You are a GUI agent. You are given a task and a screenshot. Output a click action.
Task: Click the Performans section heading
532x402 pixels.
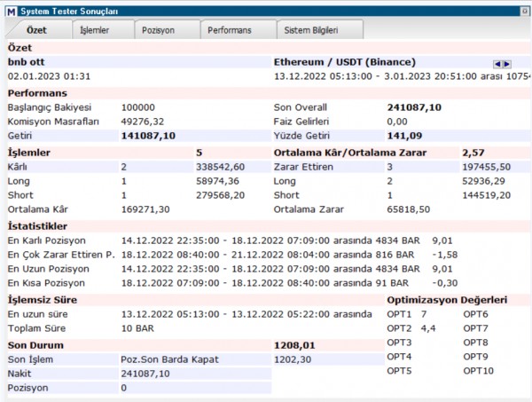(37, 93)
